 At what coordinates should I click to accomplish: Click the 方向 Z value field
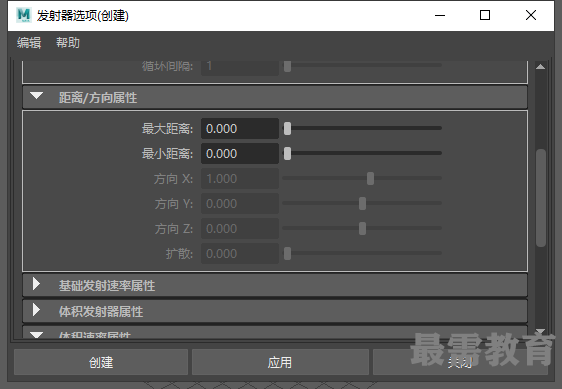tap(240, 228)
